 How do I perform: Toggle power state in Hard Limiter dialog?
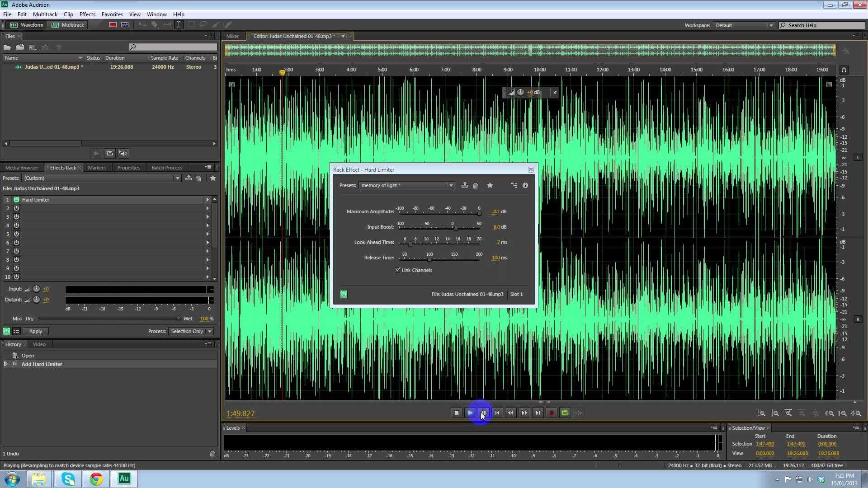pos(344,294)
